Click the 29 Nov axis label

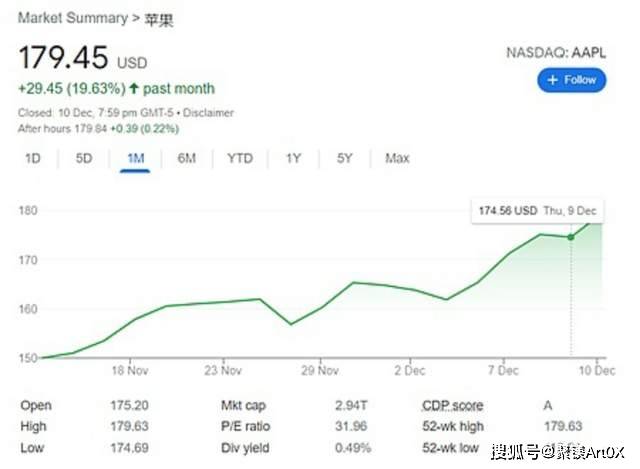click(x=320, y=371)
